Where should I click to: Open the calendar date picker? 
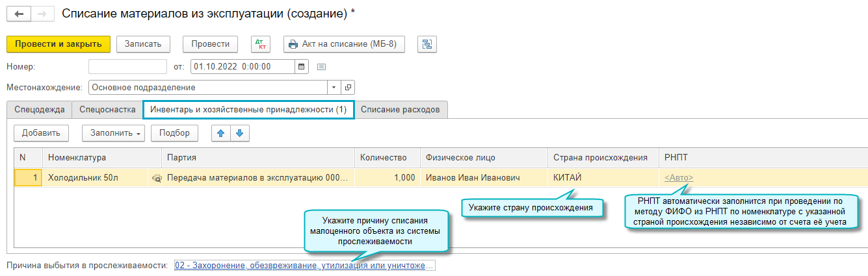pyautogui.click(x=301, y=66)
